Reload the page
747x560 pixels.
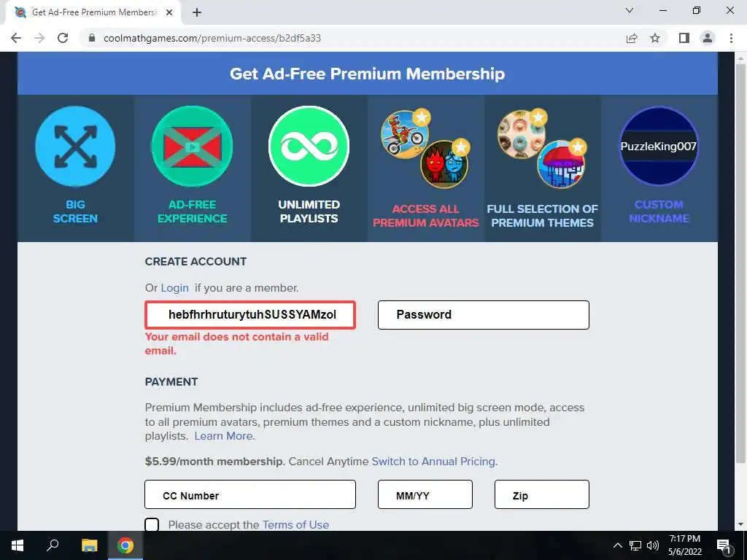pyautogui.click(x=63, y=38)
